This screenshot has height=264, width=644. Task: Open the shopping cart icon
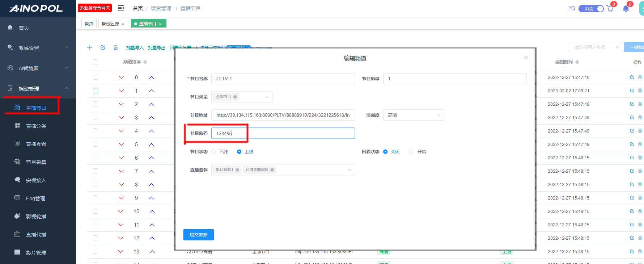[610, 9]
